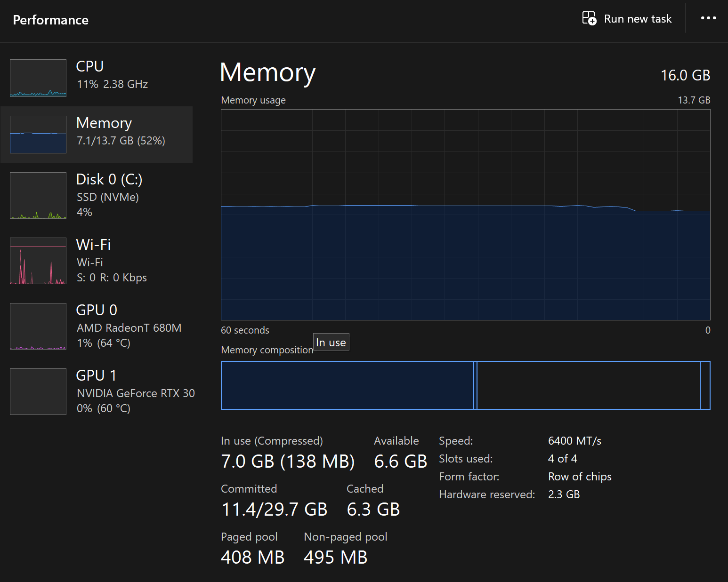Screen dimensions: 728x582
Task: Click the 6400 MT/s speed value
Action: [x=574, y=441]
